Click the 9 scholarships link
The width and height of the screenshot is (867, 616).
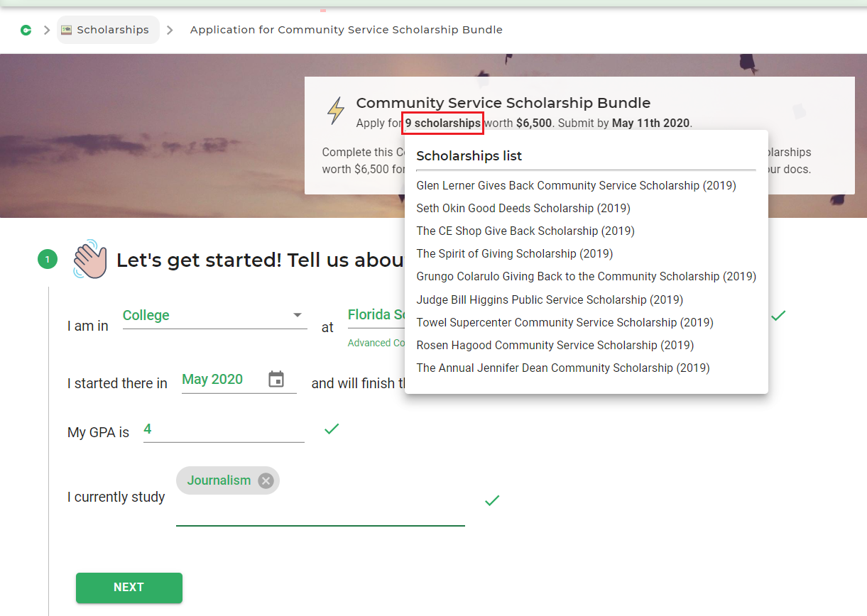coord(442,123)
